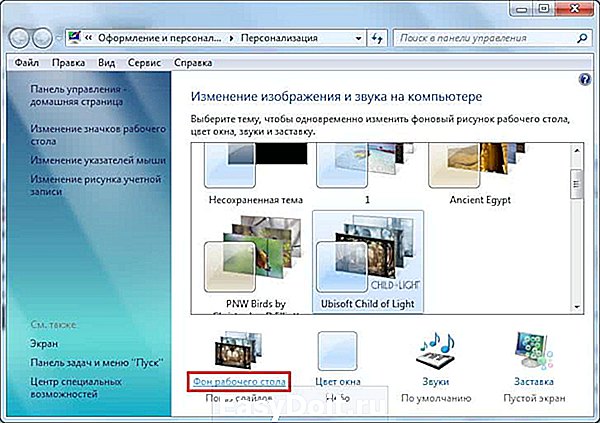Click the theme list scrollbar thumb

click(576, 184)
